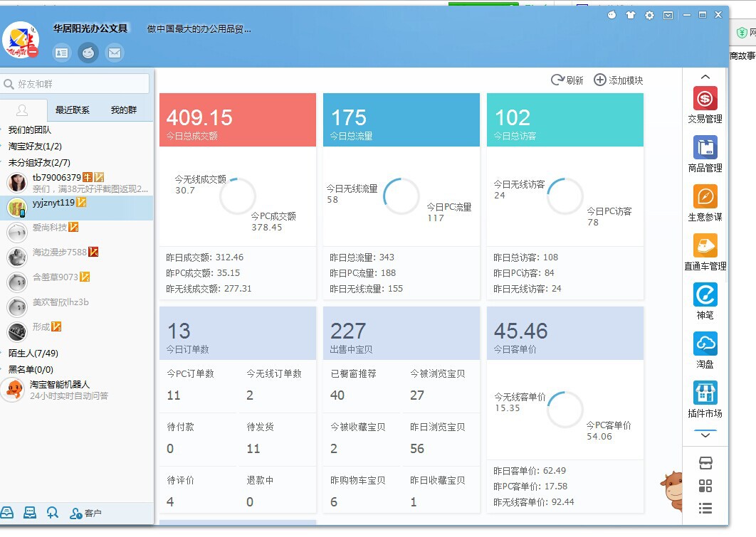This screenshot has height=537, width=756.
Task: Click 添加模块 button
Action: pos(618,80)
